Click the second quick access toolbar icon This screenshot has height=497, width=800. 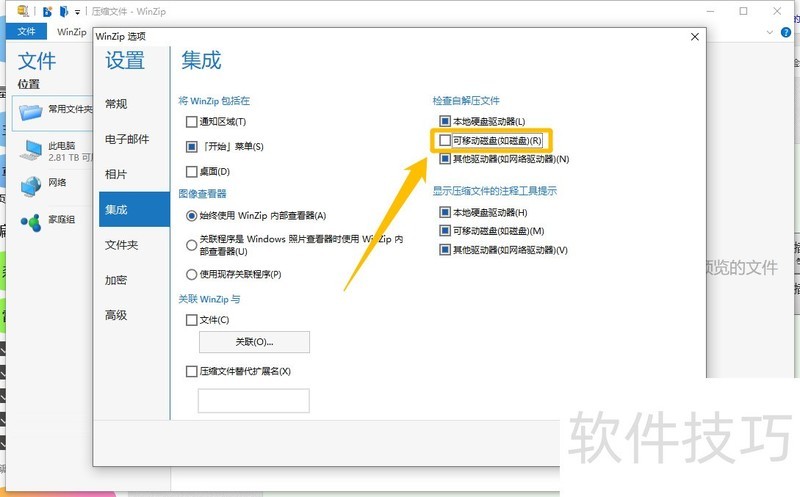(x=47, y=11)
